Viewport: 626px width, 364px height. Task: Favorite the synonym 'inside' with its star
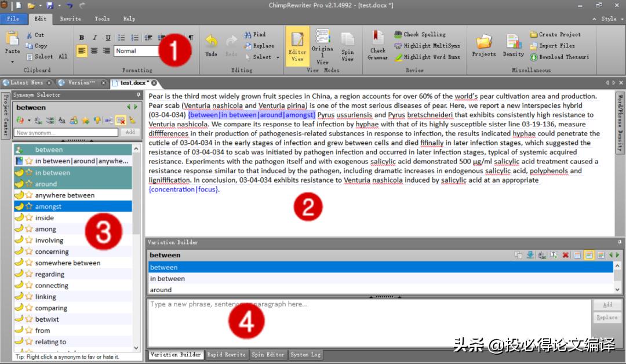point(28,218)
